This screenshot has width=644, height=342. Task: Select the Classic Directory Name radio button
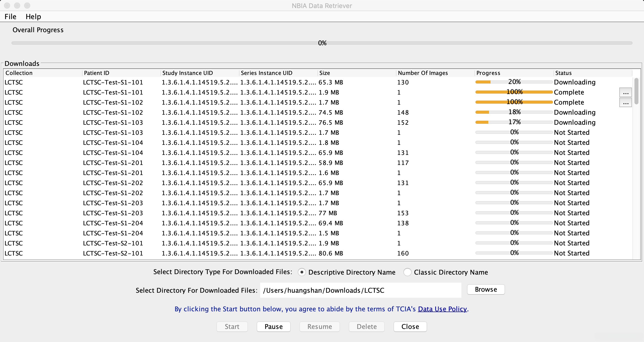pyautogui.click(x=407, y=272)
